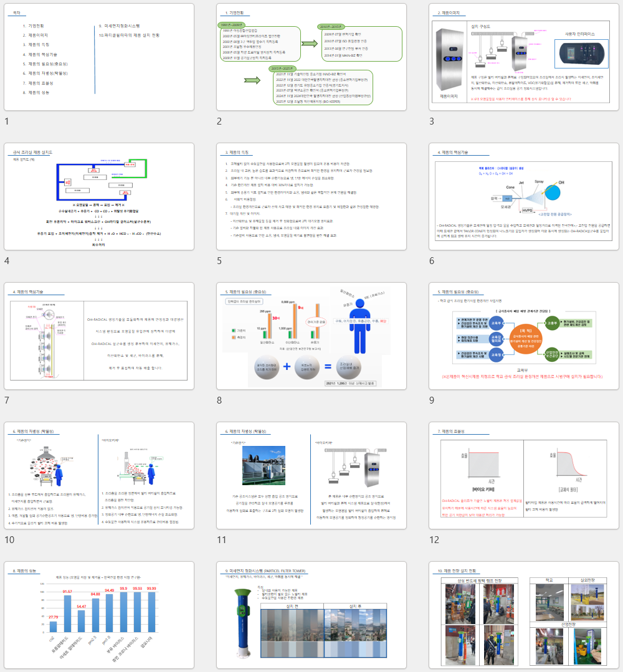The image size is (623, 672).
Task: Select slide 2 company history timeline thumbnail
Action: pyautogui.click(x=311, y=57)
